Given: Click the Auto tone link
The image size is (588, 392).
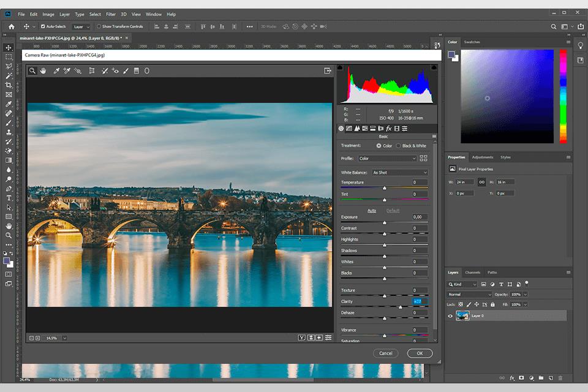Looking at the screenshot, I should [x=372, y=211].
